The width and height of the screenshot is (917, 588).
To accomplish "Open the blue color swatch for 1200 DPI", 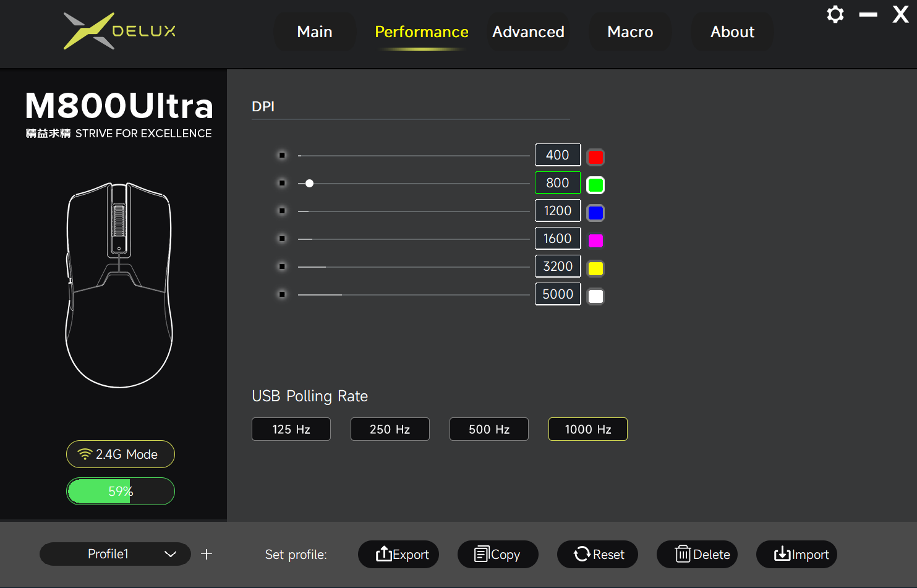I will pyautogui.click(x=595, y=213).
